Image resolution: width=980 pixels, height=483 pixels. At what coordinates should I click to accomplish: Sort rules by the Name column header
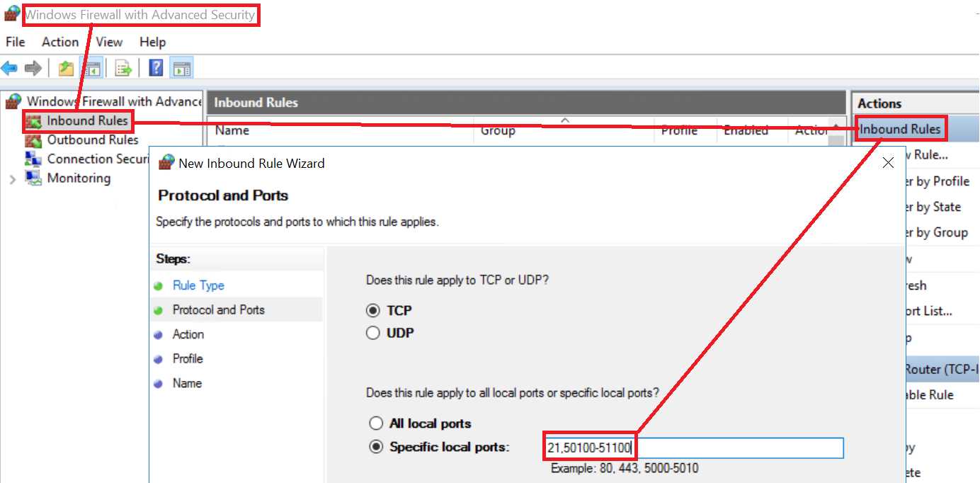tap(232, 130)
